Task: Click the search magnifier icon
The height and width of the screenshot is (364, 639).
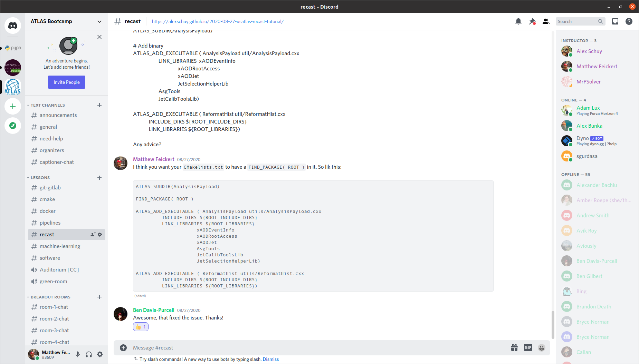Action: [601, 21]
